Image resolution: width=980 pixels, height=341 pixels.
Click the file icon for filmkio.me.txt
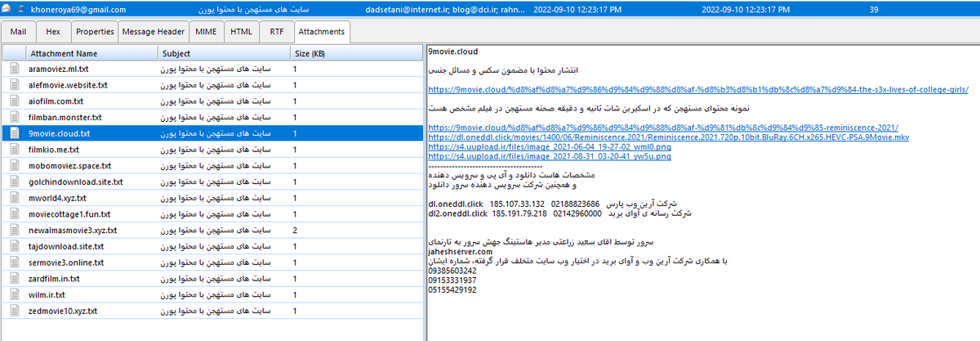[x=15, y=150]
